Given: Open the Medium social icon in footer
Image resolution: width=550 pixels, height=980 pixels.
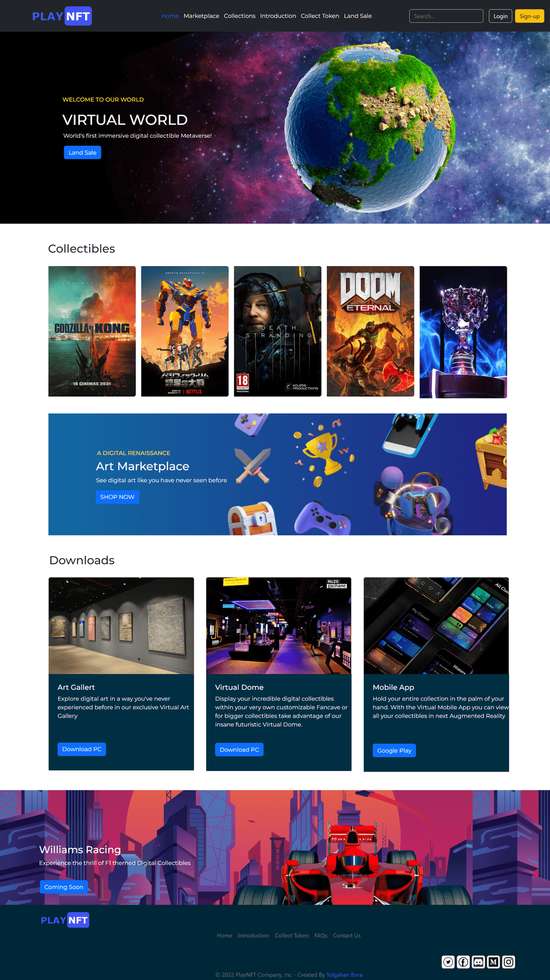Looking at the screenshot, I should [493, 962].
